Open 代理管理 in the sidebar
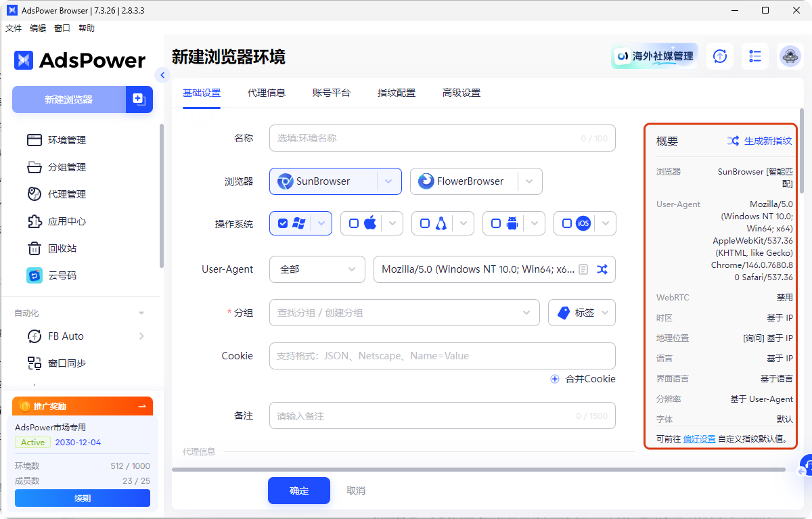Viewport: 812px width, 519px height. coord(64,194)
